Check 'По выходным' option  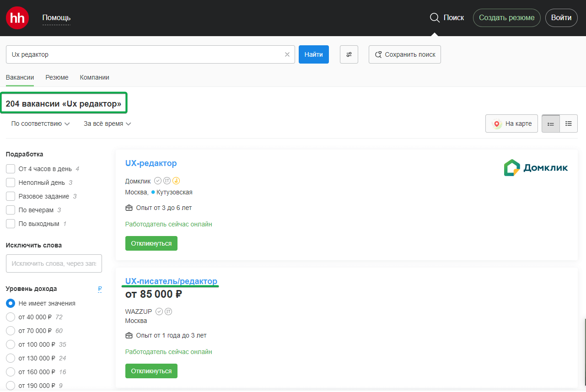pyautogui.click(x=11, y=224)
